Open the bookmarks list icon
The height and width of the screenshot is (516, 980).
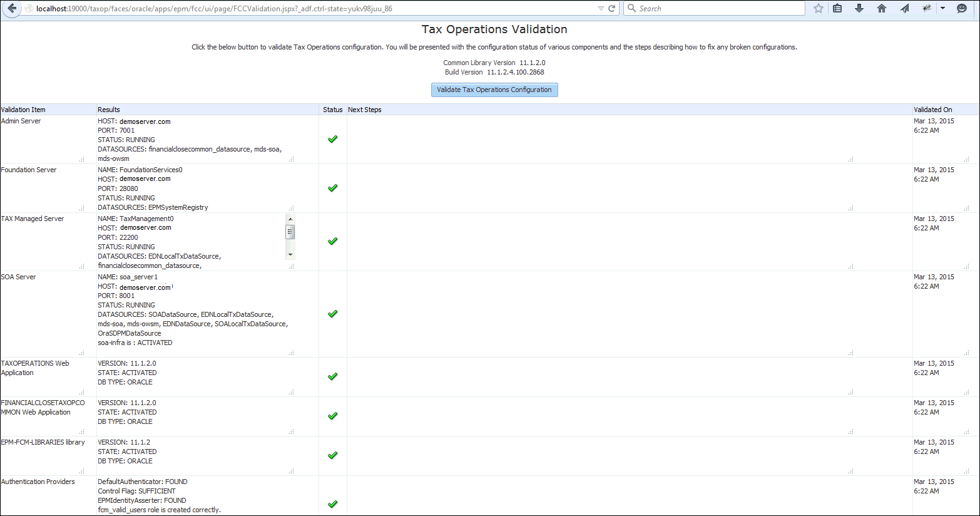(x=837, y=9)
